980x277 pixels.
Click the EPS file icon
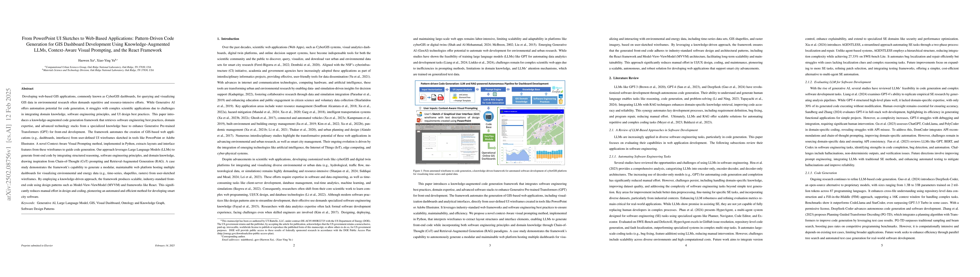pos(434,98)
